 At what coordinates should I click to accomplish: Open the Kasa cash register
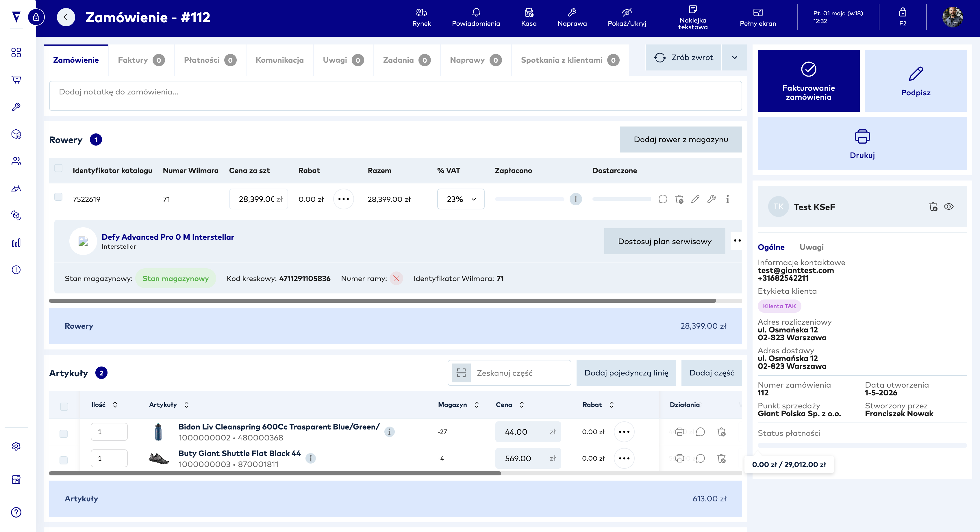coord(528,18)
